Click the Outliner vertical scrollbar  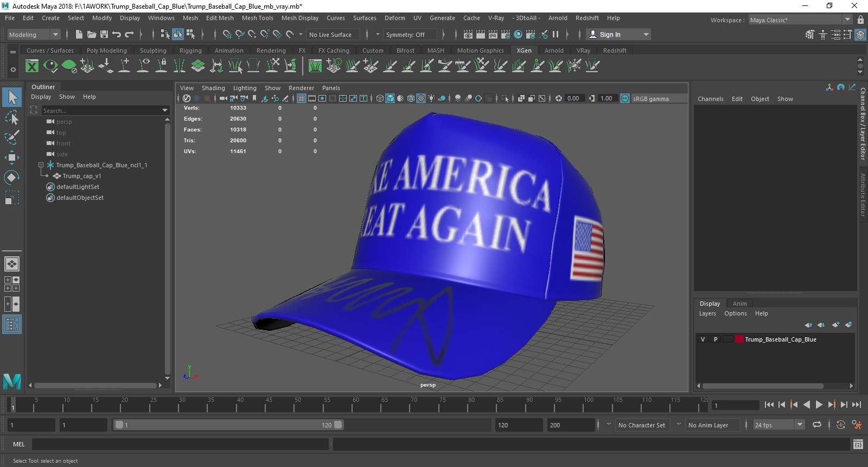tap(167, 249)
